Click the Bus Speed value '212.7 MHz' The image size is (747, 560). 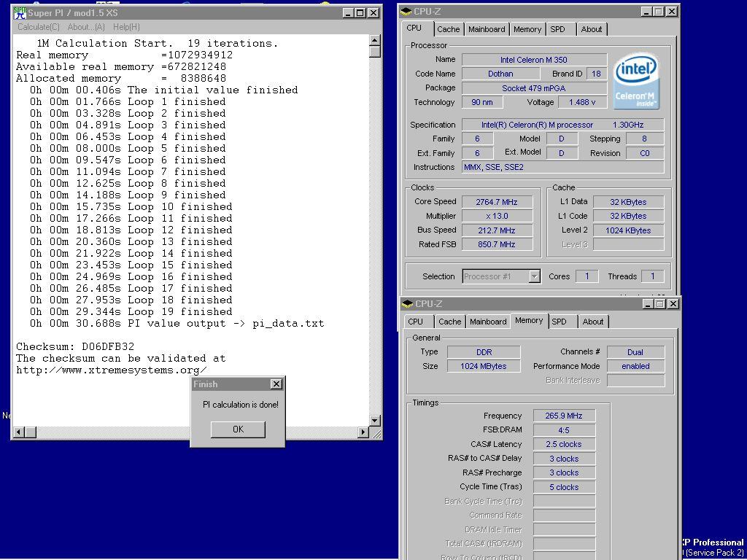point(497,230)
